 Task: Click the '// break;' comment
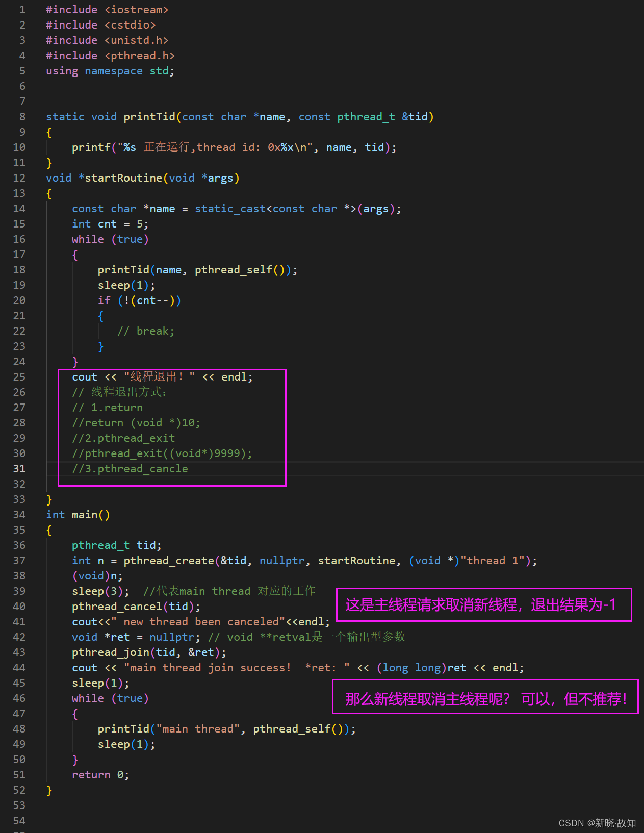point(146,331)
